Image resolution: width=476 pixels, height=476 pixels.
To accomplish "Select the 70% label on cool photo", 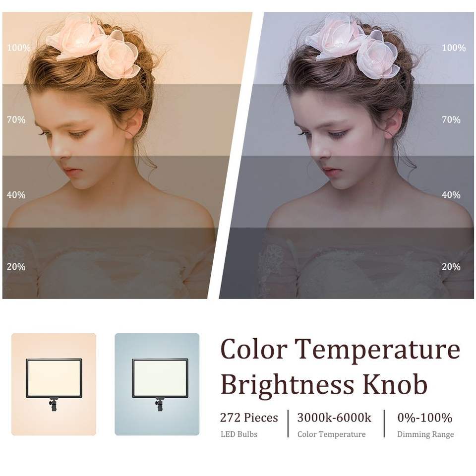I will 451,119.
